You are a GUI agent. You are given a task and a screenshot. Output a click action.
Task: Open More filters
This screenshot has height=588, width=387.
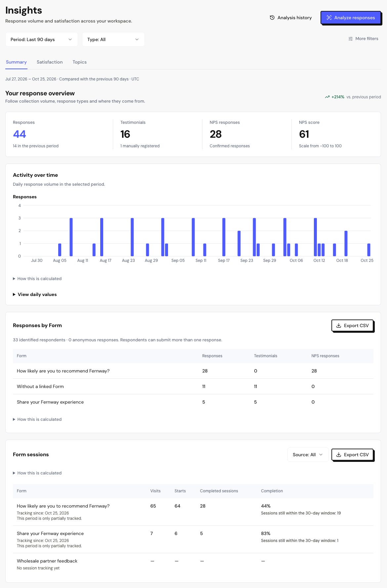pyautogui.click(x=363, y=39)
